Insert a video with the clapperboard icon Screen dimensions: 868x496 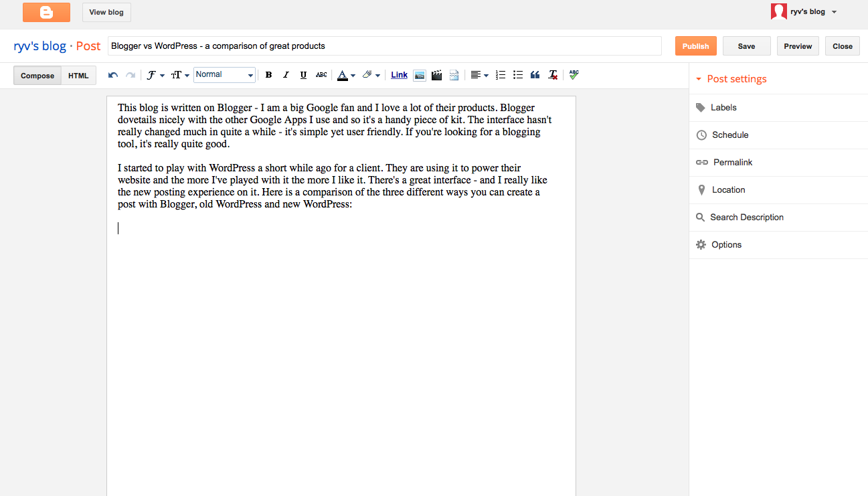pos(437,75)
